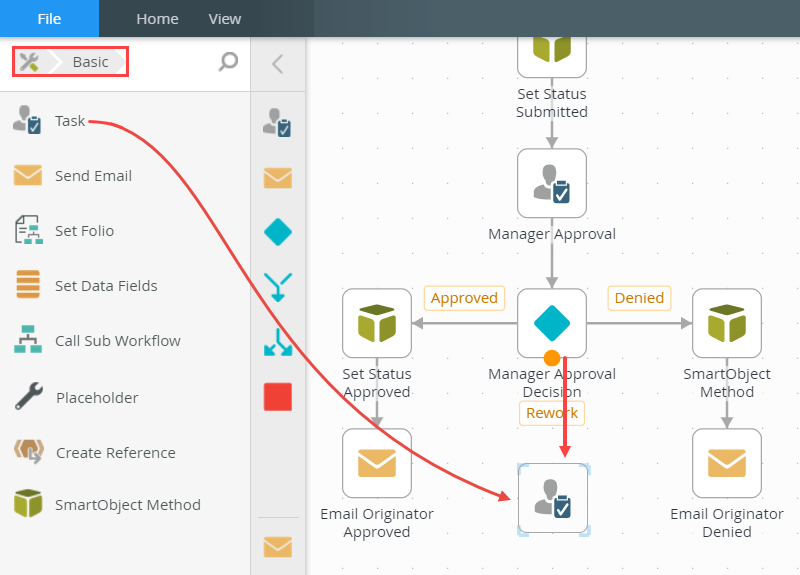Select the Basic breadcrumb category
Image resolution: width=800 pixels, height=575 pixels.
[90, 62]
